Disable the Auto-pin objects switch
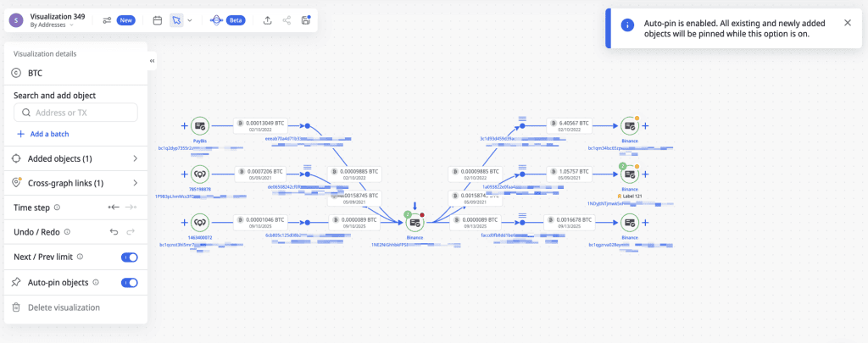Image resolution: width=868 pixels, height=343 pixels. 130,283
